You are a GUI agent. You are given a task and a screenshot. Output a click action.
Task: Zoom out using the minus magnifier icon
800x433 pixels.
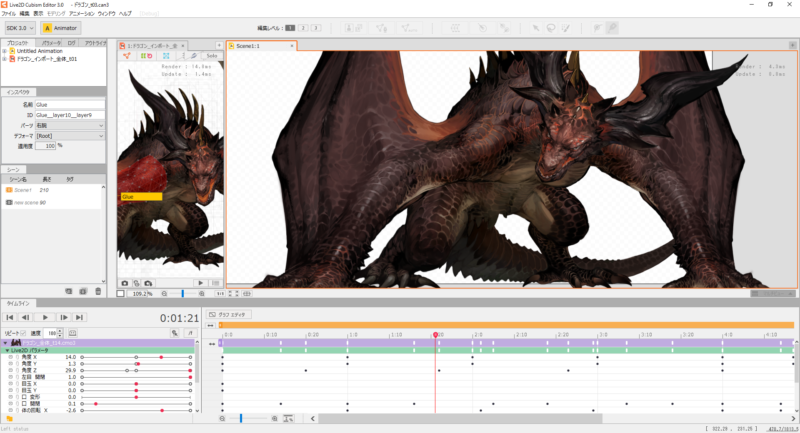point(164,294)
